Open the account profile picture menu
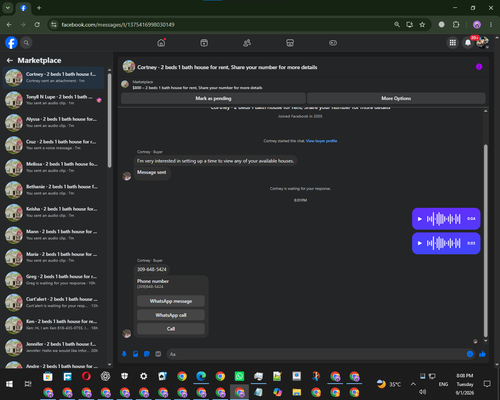This screenshot has height=400, width=500. pyautogui.click(x=483, y=43)
